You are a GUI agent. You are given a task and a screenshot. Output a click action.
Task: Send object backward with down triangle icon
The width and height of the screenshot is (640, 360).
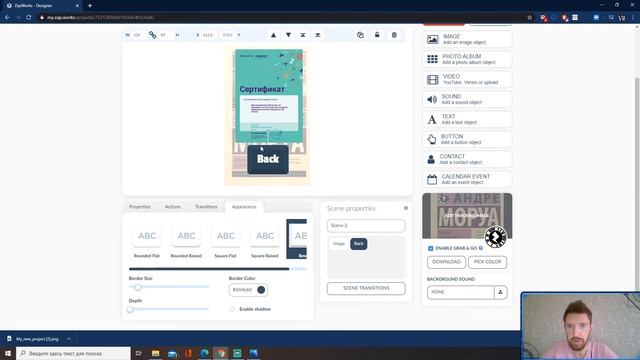point(288,35)
